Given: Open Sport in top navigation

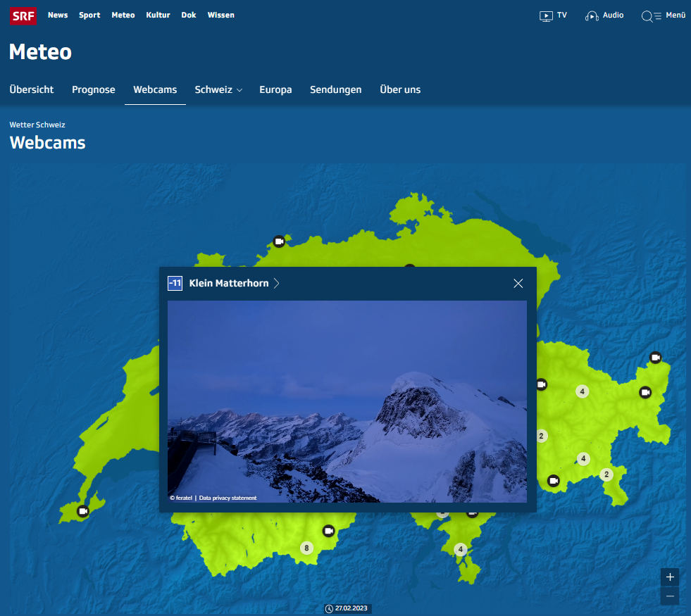Looking at the screenshot, I should (89, 15).
